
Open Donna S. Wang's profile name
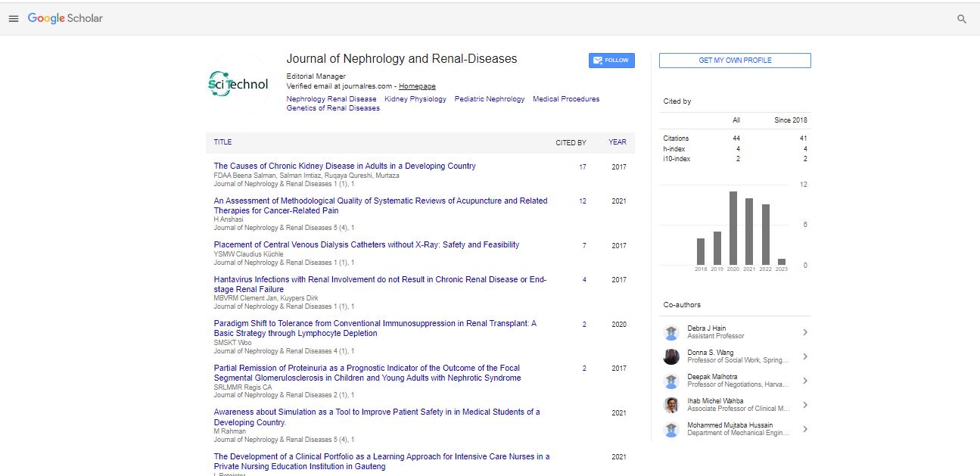coord(711,353)
